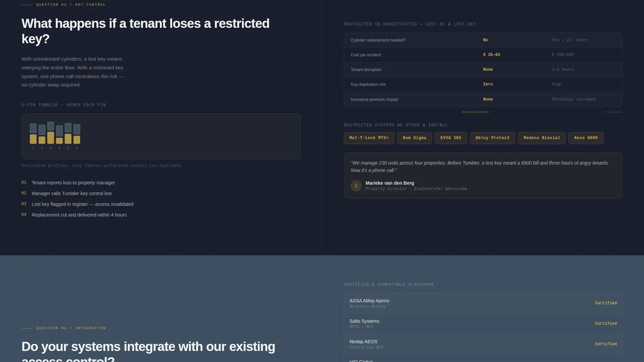Viewport: 644px width, 362px height.
Task: Click the Keso 8000 chip
Action: point(586,138)
